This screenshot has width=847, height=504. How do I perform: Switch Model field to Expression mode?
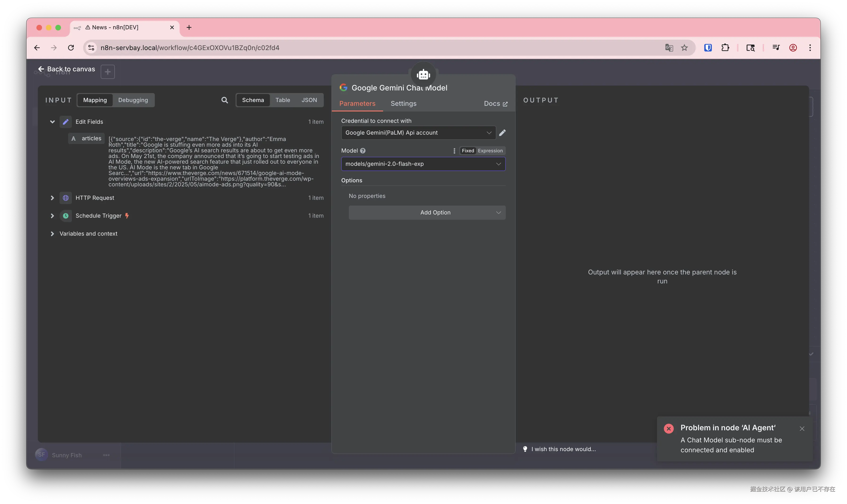490,151
